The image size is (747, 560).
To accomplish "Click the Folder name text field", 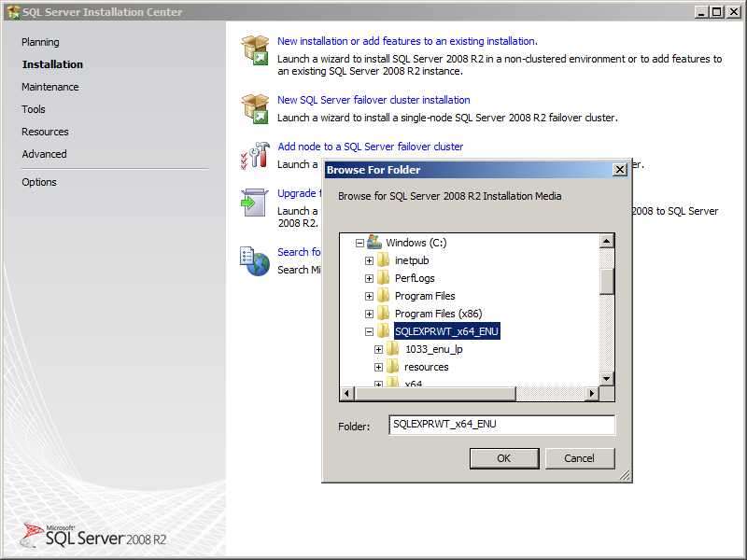I will click(x=501, y=425).
